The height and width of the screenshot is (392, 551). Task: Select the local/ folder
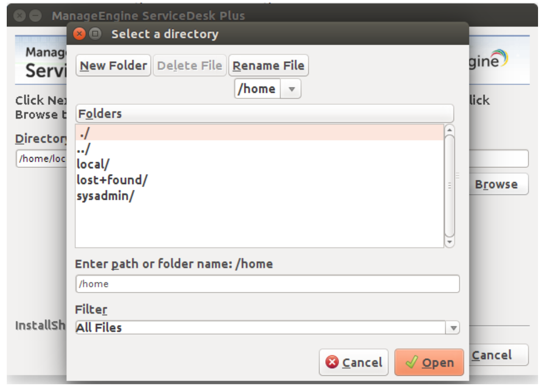point(93,164)
